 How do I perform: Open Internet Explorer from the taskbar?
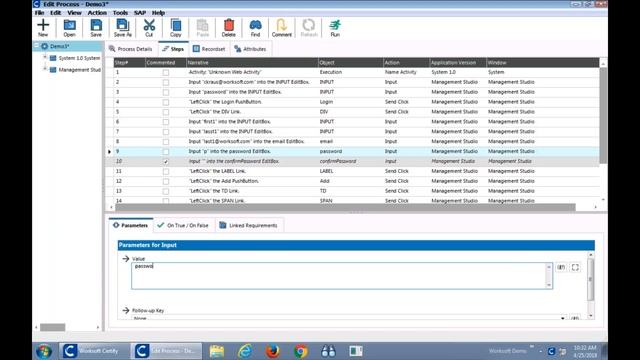coord(245,351)
